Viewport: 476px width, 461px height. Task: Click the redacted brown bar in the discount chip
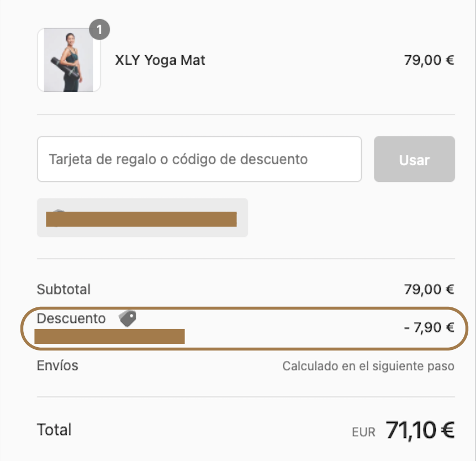(141, 219)
